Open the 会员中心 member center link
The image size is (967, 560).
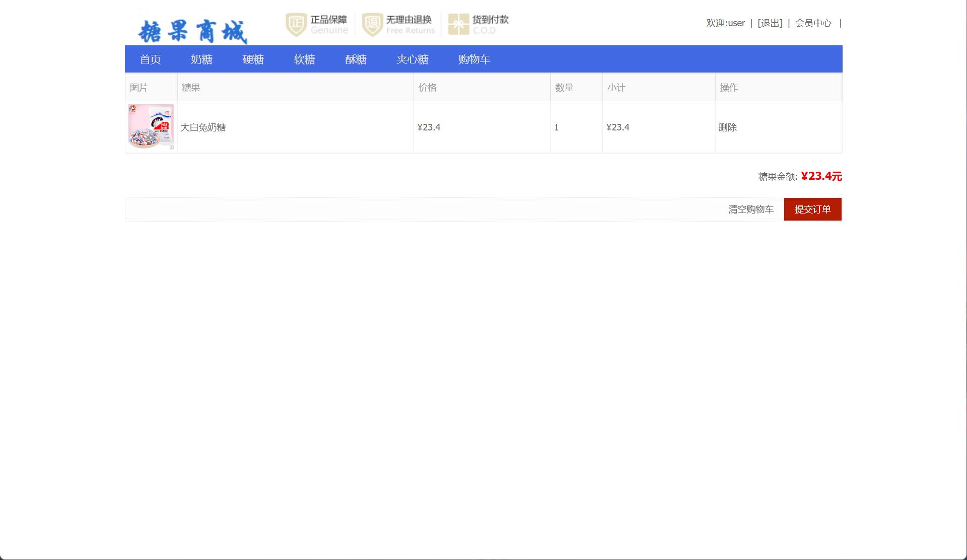[813, 23]
